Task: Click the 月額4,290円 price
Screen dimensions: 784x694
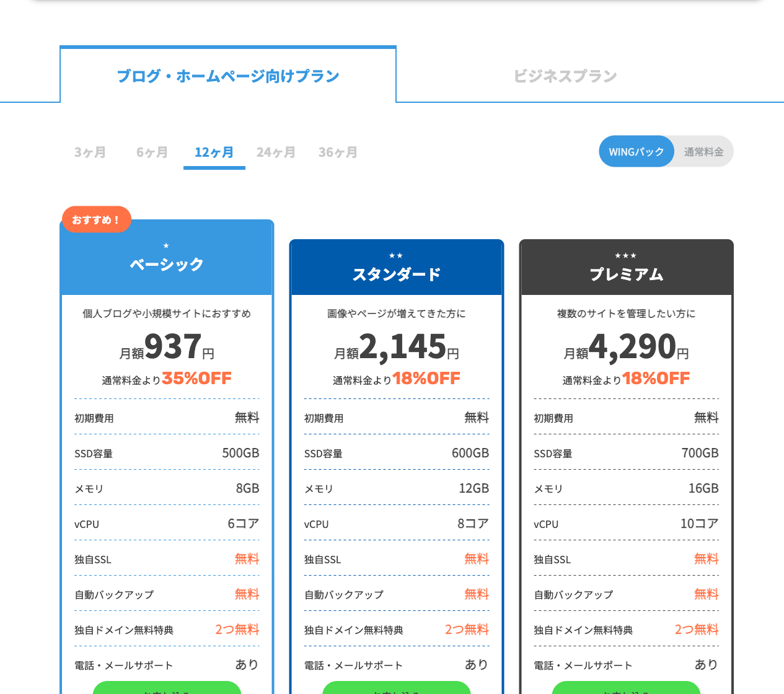Action: click(x=627, y=347)
